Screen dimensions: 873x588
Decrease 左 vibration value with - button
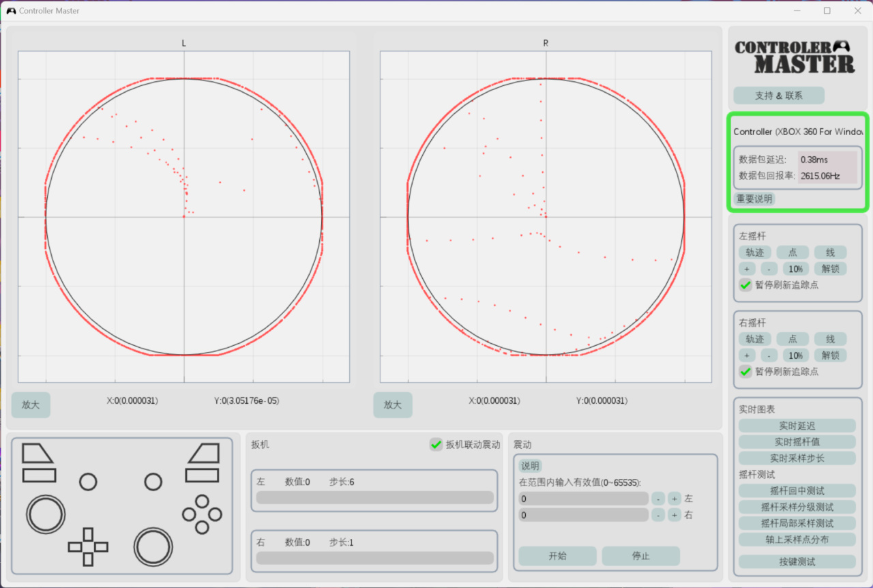coord(658,499)
